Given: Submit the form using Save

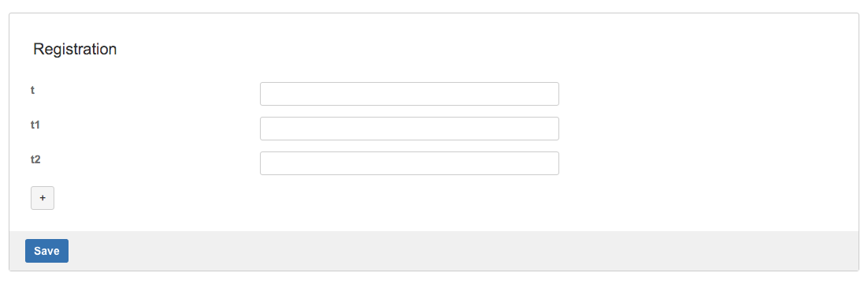Looking at the screenshot, I should (x=46, y=251).
